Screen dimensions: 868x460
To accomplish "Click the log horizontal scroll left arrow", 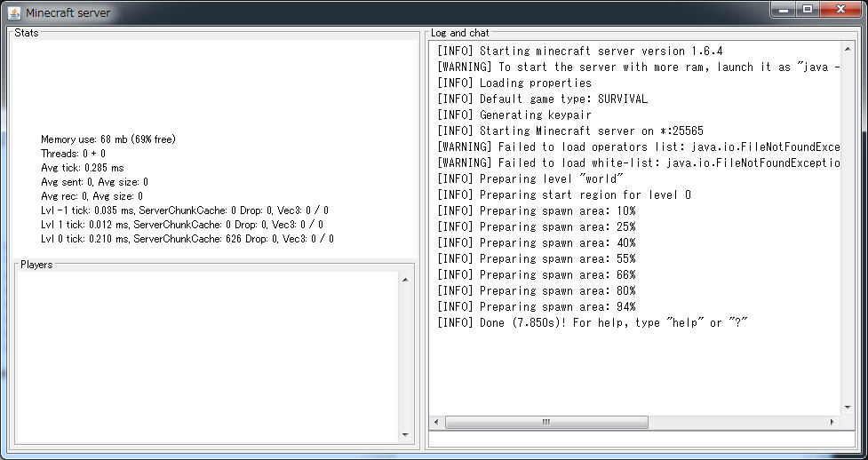I will click(437, 423).
